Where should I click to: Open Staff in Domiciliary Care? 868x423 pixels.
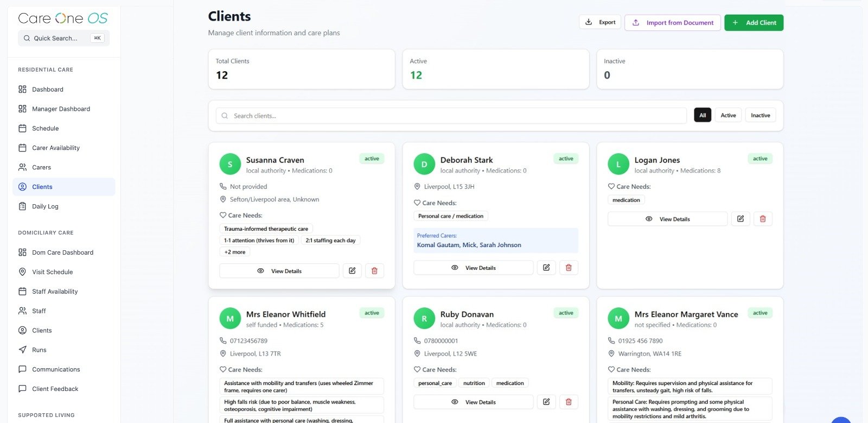pos(63,311)
